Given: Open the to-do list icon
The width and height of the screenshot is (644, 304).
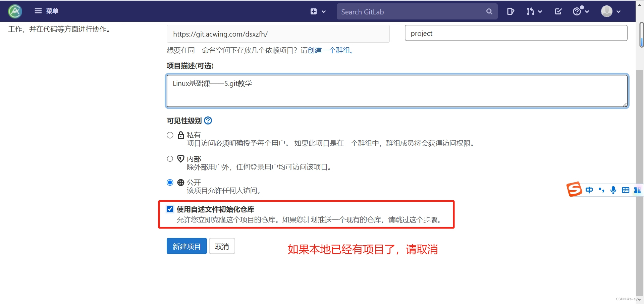Looking at the screenshot, I should pyautogui.click(x=510, y=11).
